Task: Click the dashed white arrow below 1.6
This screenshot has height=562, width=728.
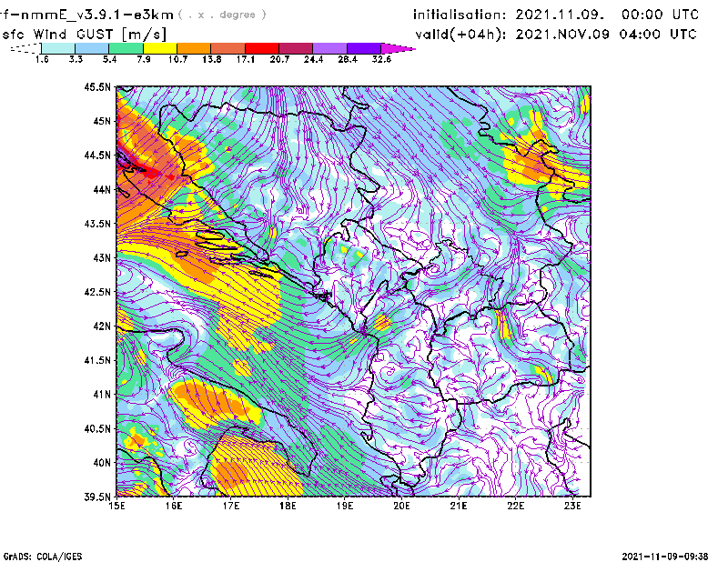Action: [x=25, y=48]
